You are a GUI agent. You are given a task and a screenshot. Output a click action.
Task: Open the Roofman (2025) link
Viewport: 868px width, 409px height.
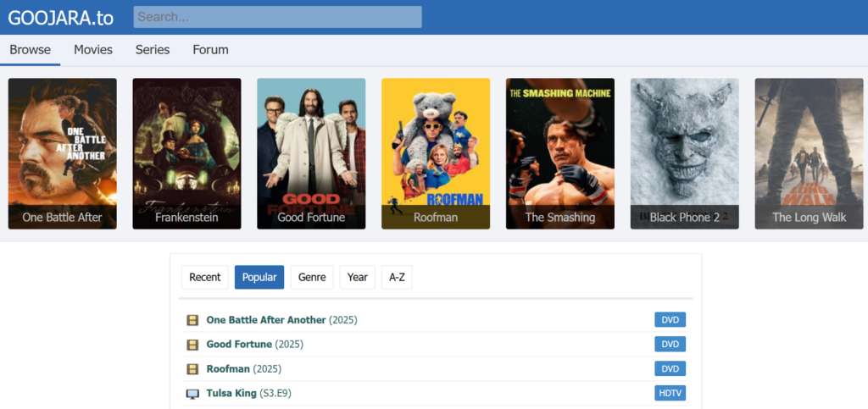click(x=244, y=368)
